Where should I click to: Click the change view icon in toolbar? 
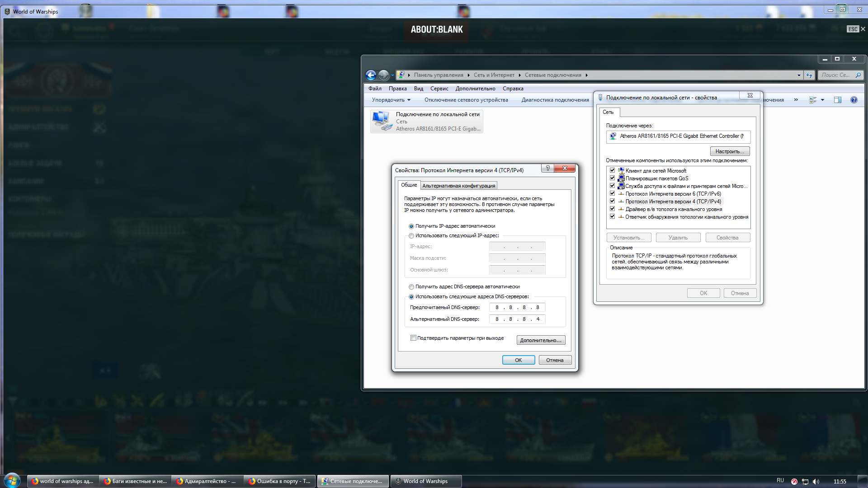pyautogui.click(x=813, y=100)
